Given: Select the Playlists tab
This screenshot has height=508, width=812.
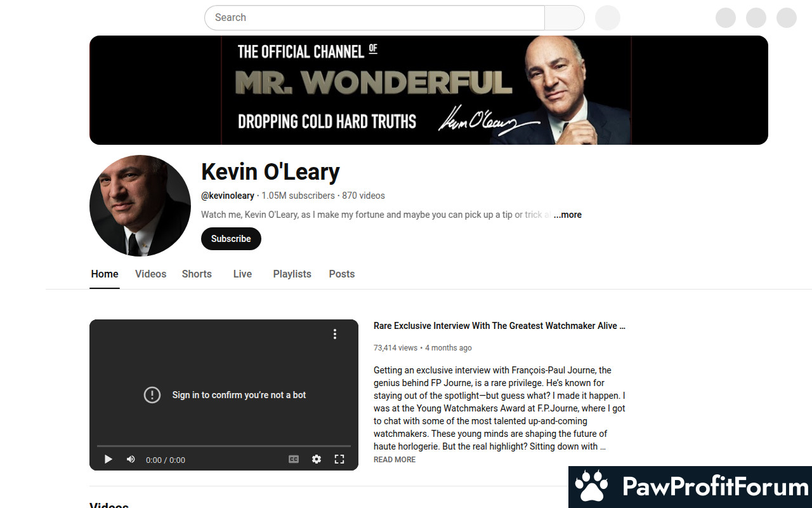Looking at the screenshot, I should point(292,274).
